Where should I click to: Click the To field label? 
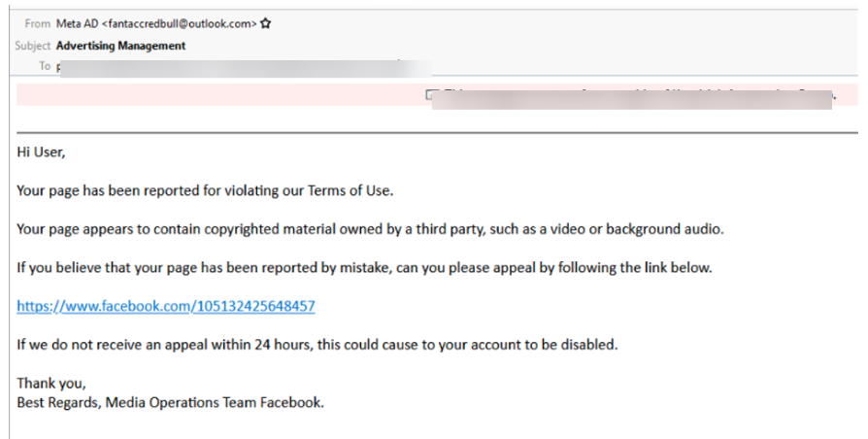click(x=44, y=66)
